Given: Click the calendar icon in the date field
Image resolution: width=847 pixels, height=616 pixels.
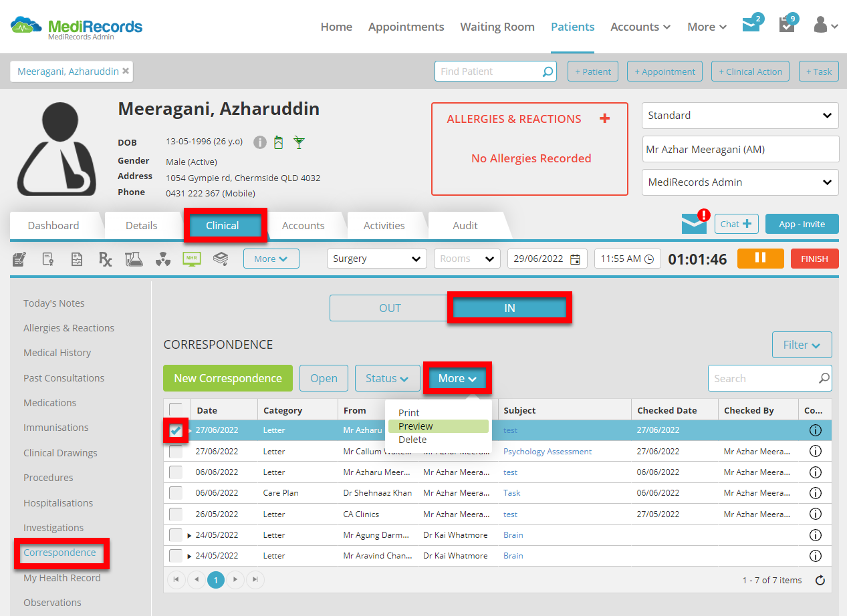Looking at the screenshot, I should (x=575, y=259).
